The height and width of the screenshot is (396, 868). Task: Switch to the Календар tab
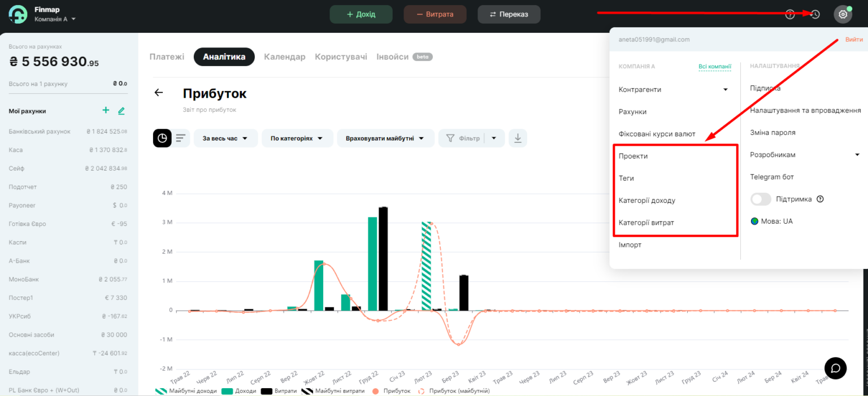pyautogui.click(x=285, y=56)
